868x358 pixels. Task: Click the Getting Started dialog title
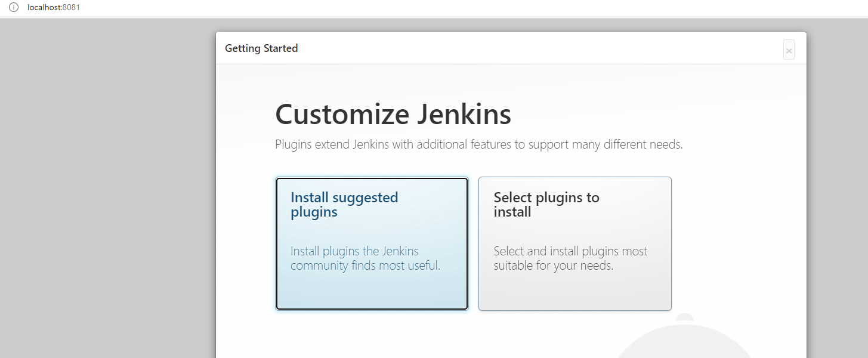coord(261,48)
